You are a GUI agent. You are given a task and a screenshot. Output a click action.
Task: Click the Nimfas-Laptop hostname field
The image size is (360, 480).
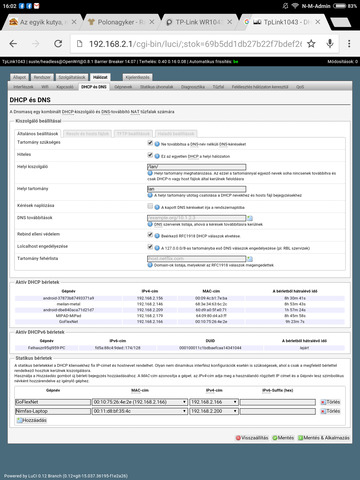(53, 411)
